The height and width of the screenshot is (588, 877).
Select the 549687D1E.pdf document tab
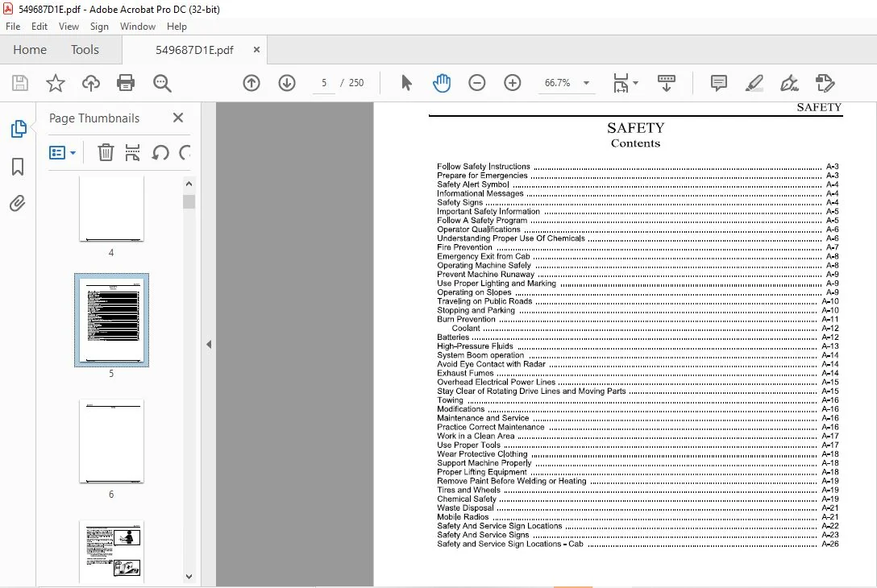pos(194,50)
